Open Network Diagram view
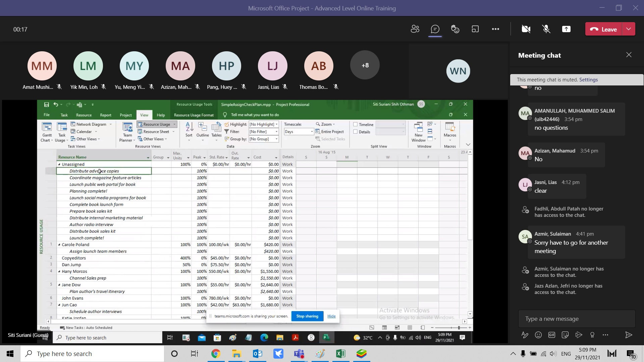Image resolution: width=644 pixels, height=362 pixels. (x=91, y=124)
